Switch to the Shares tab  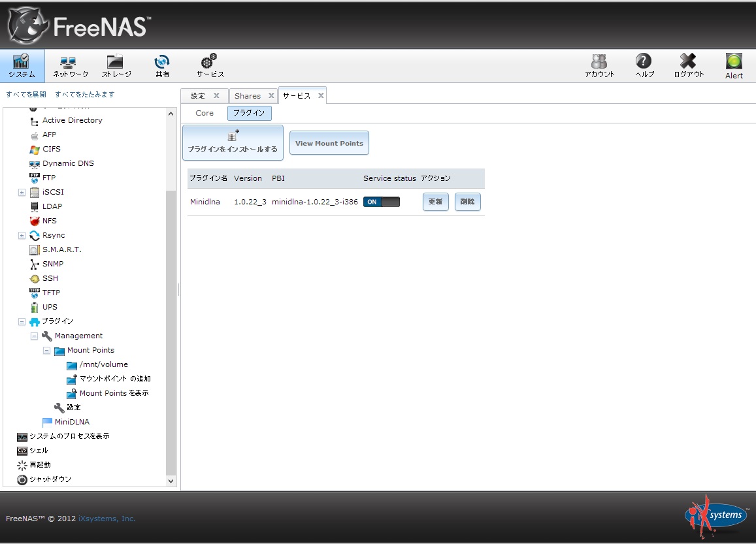coord(248,96)
